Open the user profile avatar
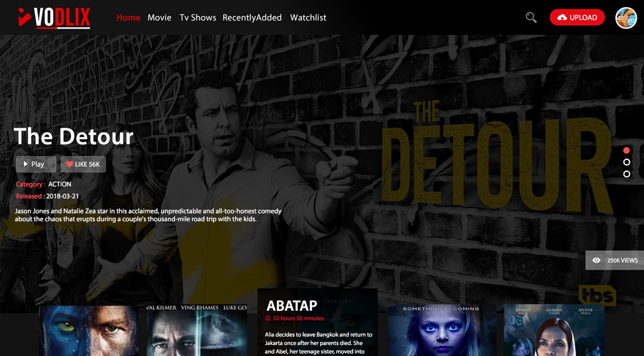 coord(626,18)
